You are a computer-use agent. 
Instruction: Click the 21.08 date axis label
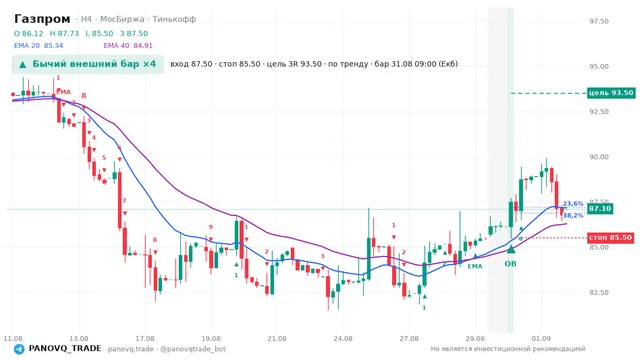[x=277, y=339]
